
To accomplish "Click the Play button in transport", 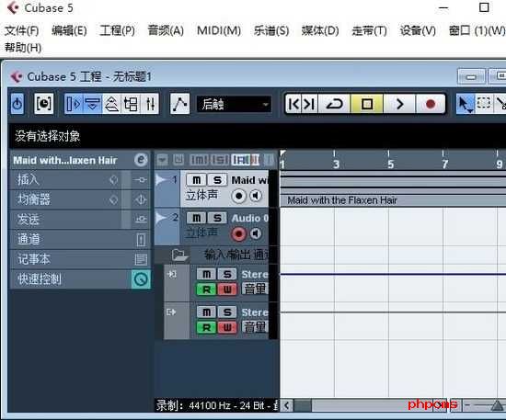I will point(399,104).
